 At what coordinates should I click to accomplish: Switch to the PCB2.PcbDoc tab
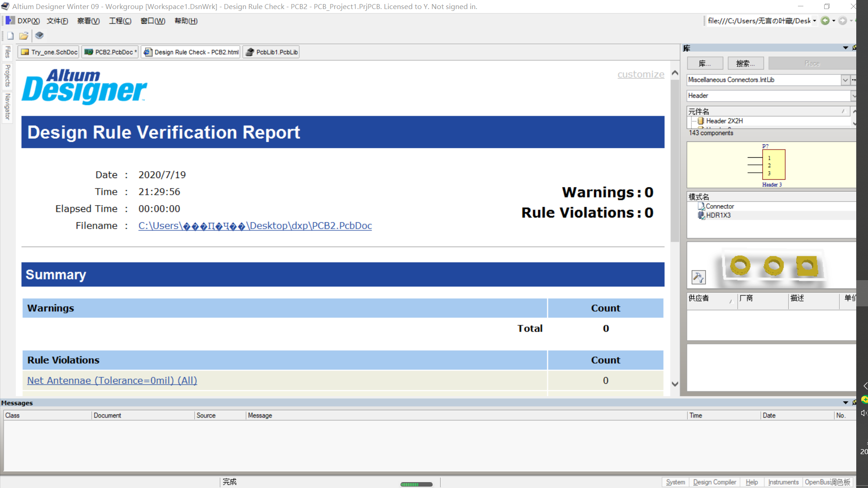point(110,52)
